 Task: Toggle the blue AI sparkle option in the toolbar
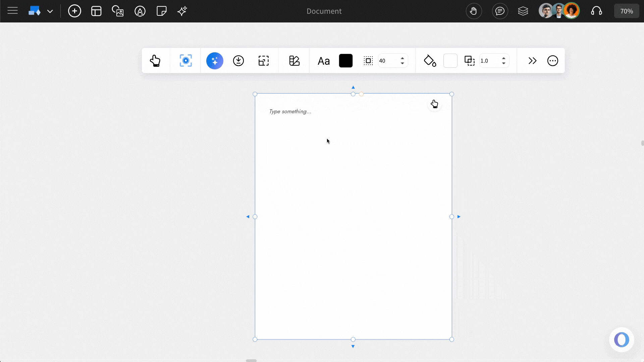coord(215,61)
